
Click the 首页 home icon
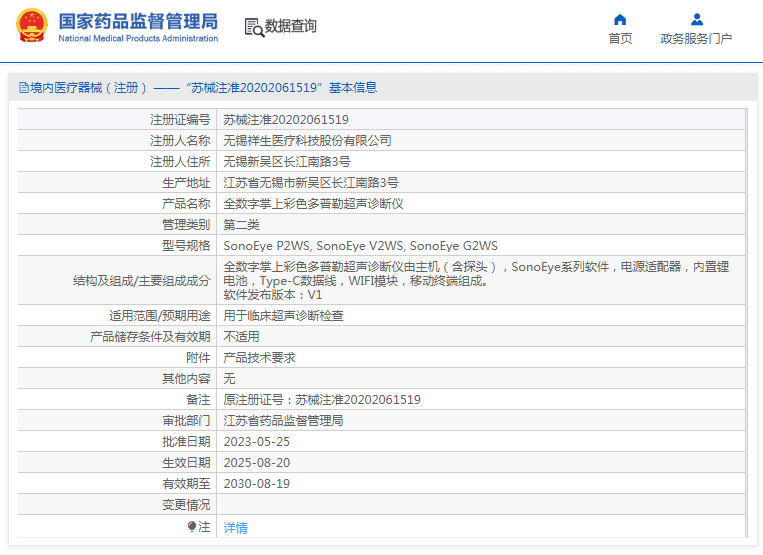coord(620,19)
